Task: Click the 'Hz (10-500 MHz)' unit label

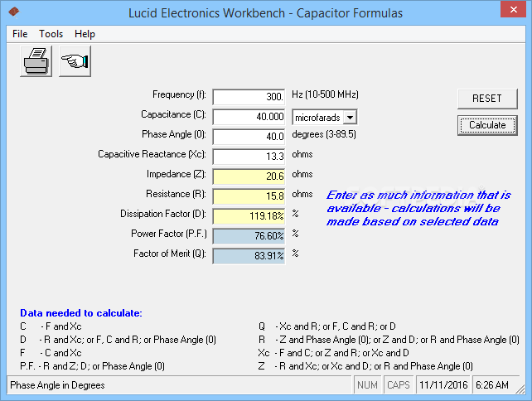Action: pos(325,94)
